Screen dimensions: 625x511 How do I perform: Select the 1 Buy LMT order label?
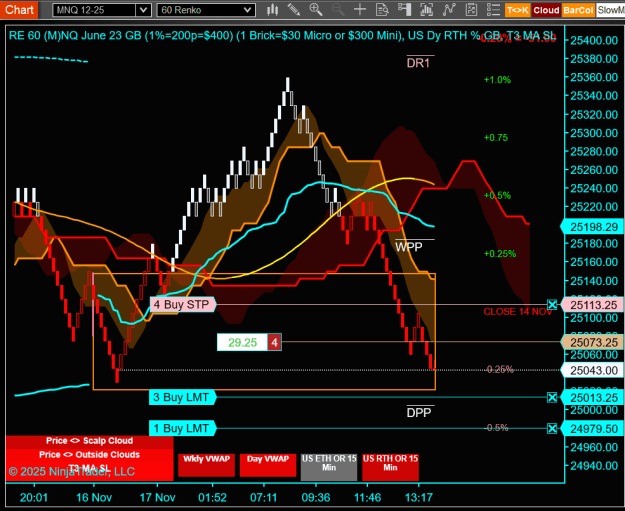point(182,428)
